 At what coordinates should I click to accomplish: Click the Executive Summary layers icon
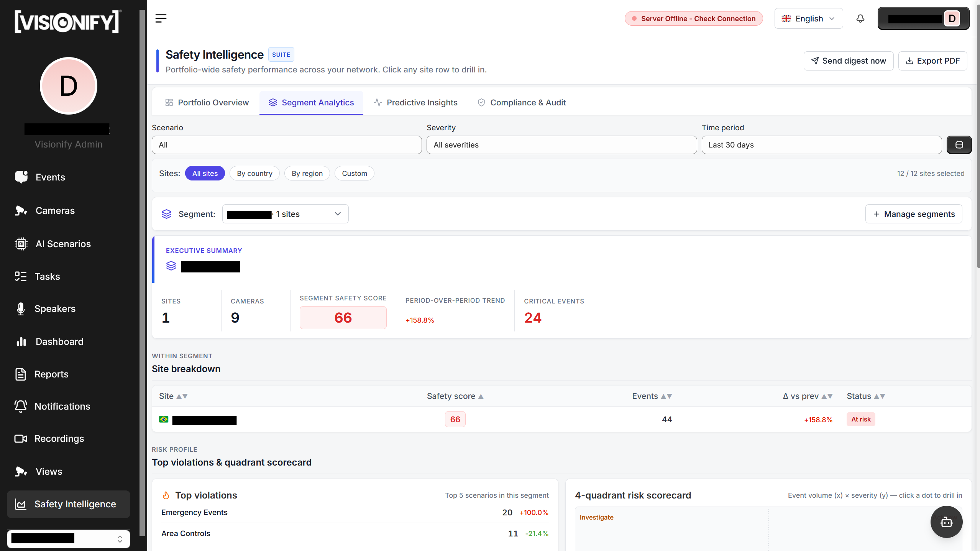(x=171, y=266)
